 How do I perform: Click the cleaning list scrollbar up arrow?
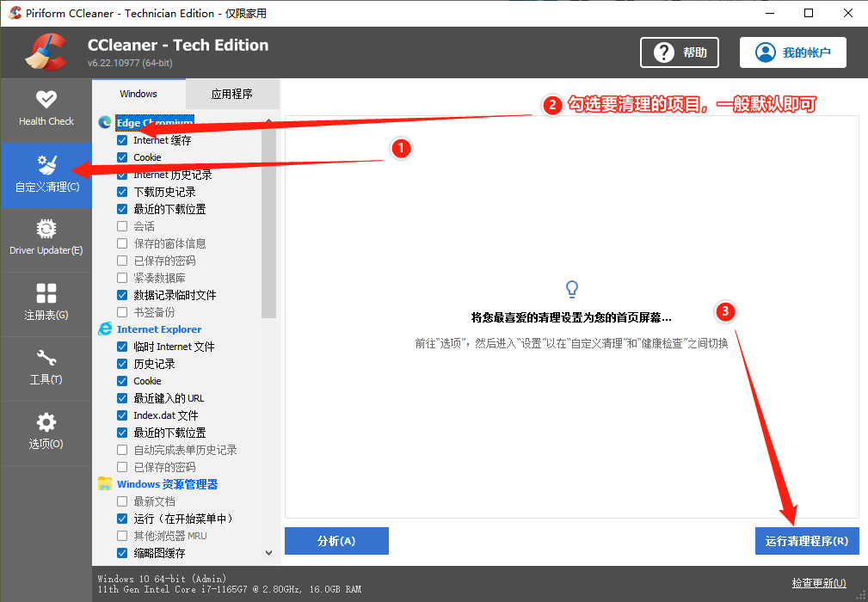(x=268, y=120)
